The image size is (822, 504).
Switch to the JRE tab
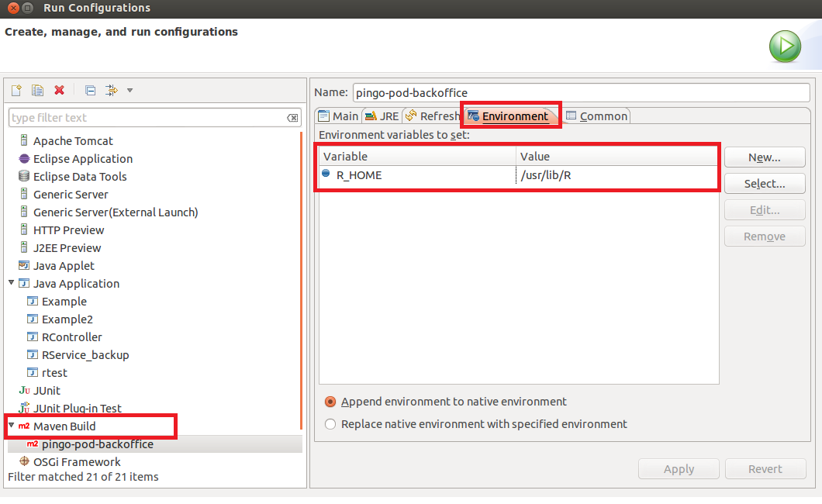click(x=382, y=116)
